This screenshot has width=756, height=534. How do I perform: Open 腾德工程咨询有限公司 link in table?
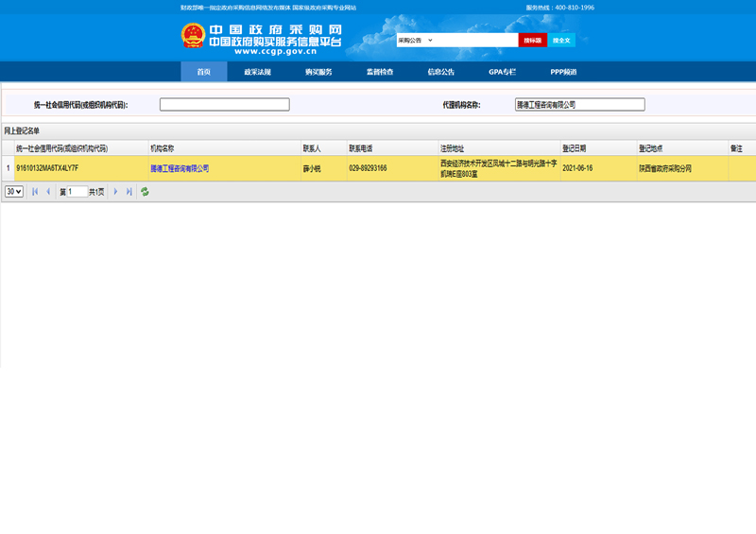tap(180, 168)
